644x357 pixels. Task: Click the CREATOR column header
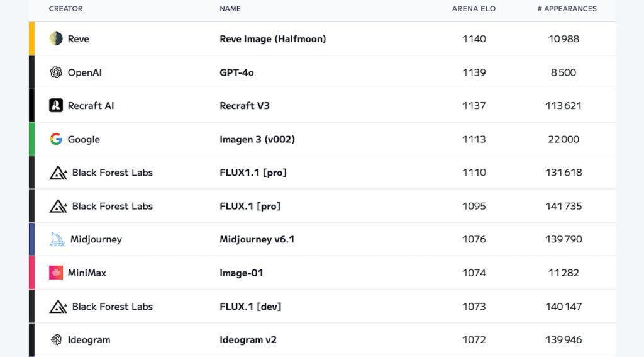point(65,9)
